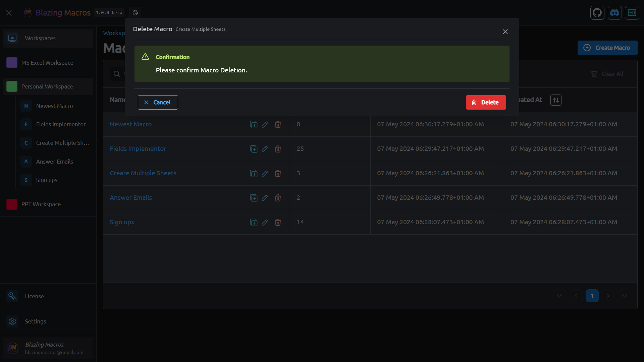This screenshot has width=644, height=362.
Task: Click the Create Macro button
Action: [x=607, y=48]
